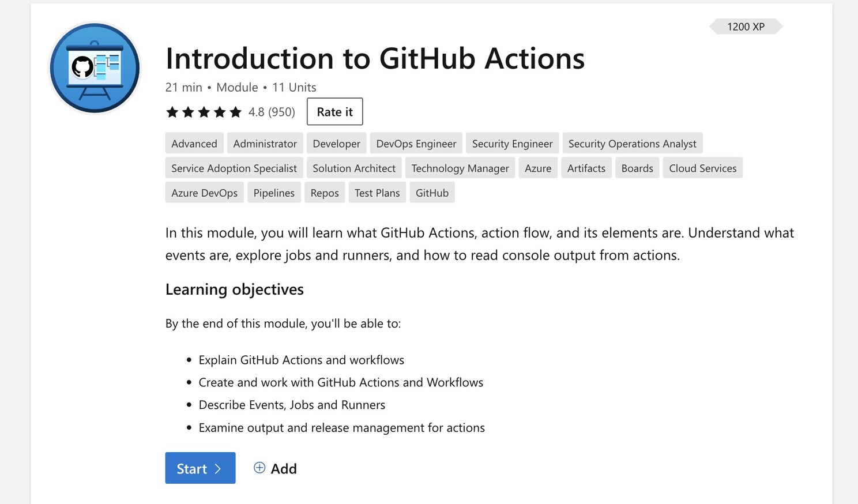The width and height of the screenshot is (858, 504).
Task: Click the Solution Architect tag
Action: click(x=354, y=168)
